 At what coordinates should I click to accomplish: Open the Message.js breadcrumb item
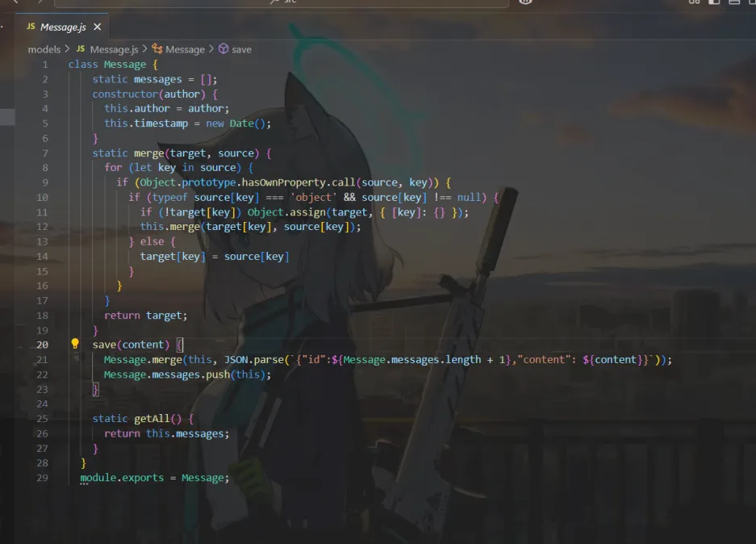tap(114, 50)
